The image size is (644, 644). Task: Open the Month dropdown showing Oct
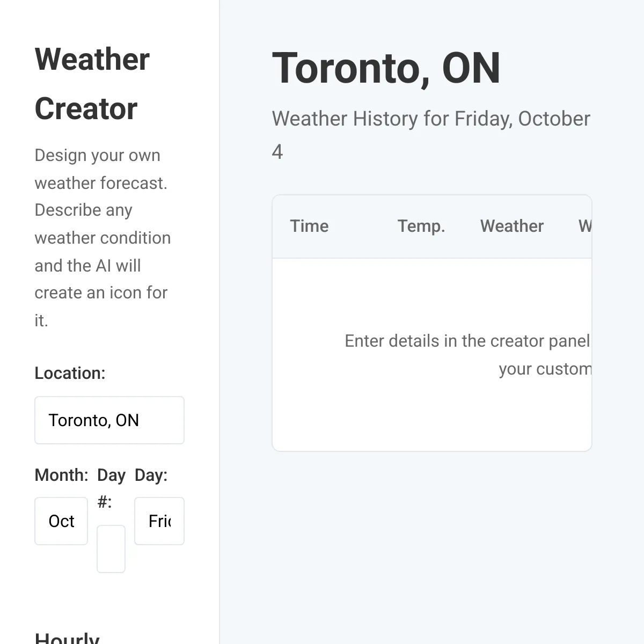pos(61,521)
